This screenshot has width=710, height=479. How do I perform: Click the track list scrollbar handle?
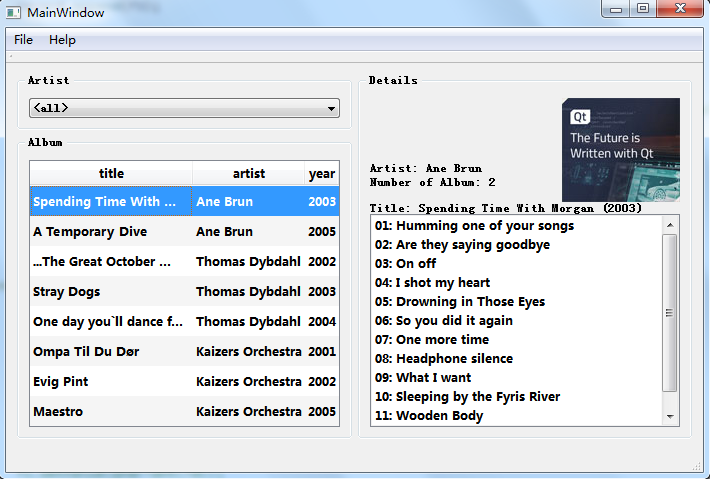click(670, 312)
